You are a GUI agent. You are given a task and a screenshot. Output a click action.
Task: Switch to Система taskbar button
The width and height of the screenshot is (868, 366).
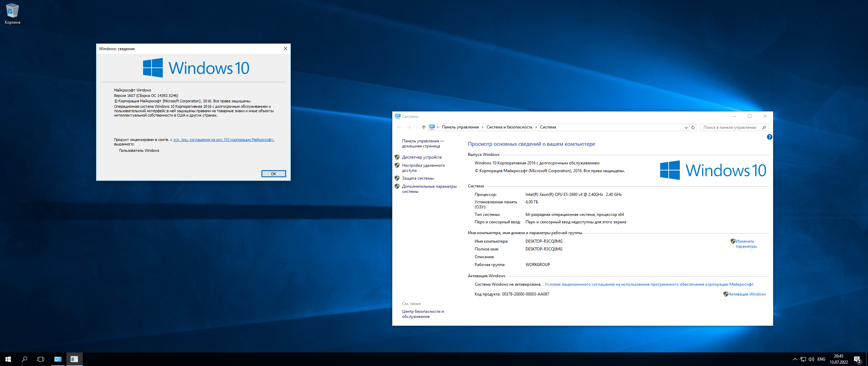click(58, 359)
